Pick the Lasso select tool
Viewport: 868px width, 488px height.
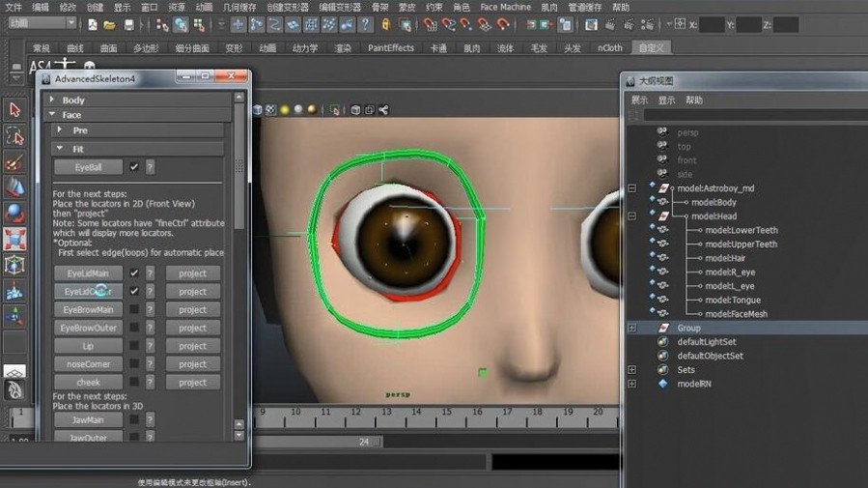pos(14,136)
